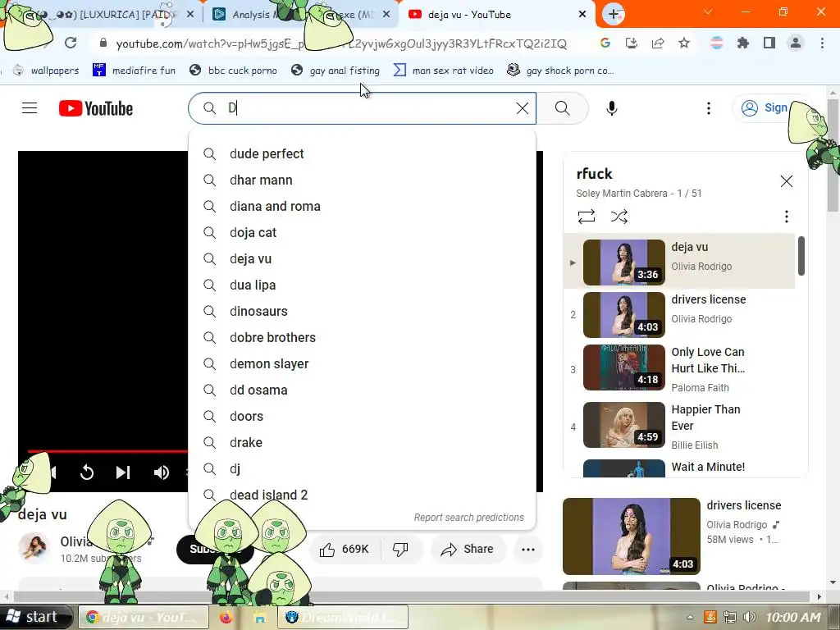The height and width of the screenshot is (630, 840).
Task: Play 'Only Love Can Hurt Like This' item
Action: tap(679, 368)
